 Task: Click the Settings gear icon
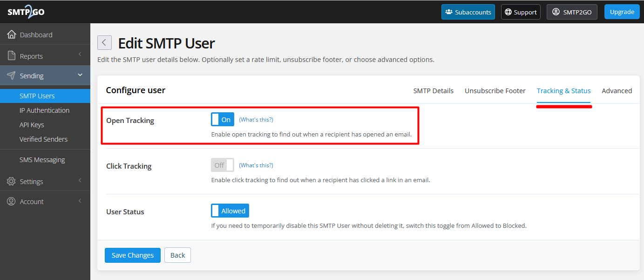[12, 181]
